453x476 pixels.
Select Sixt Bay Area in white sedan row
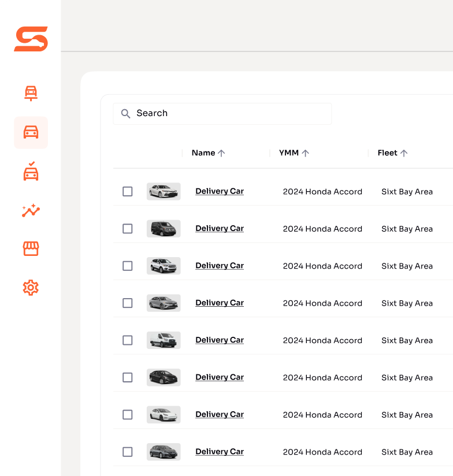click(407, 192)
